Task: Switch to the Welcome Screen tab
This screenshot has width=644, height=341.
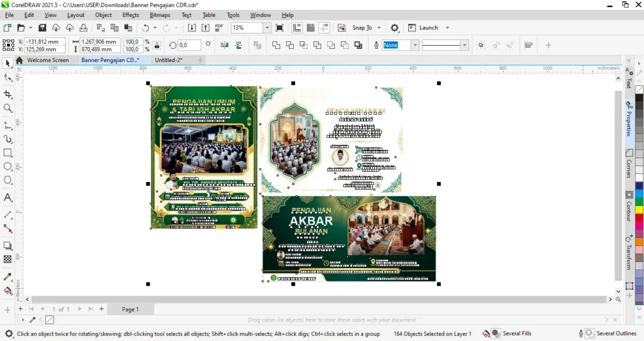Action: (48, 60)
